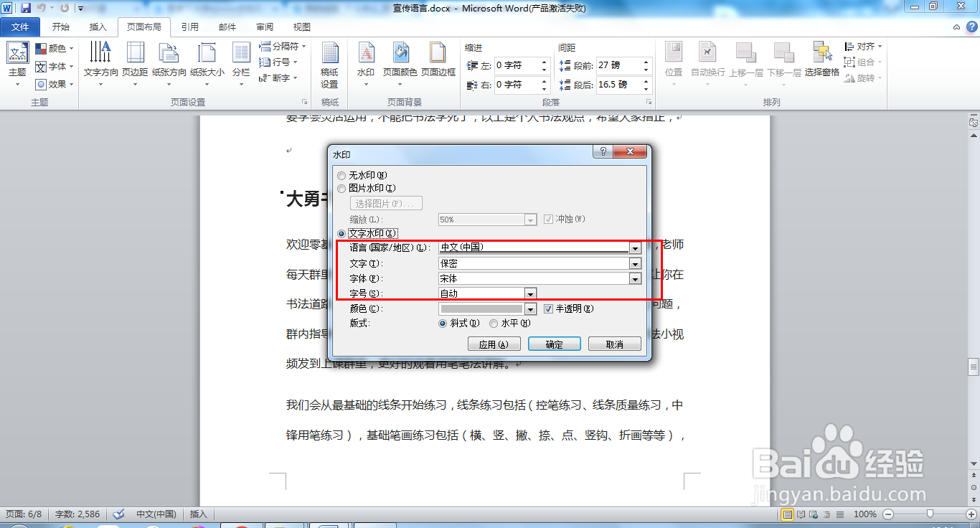Select the 无水印 no watermark option
The height and width of the screenshot is (528, 980).
(341, 175)
